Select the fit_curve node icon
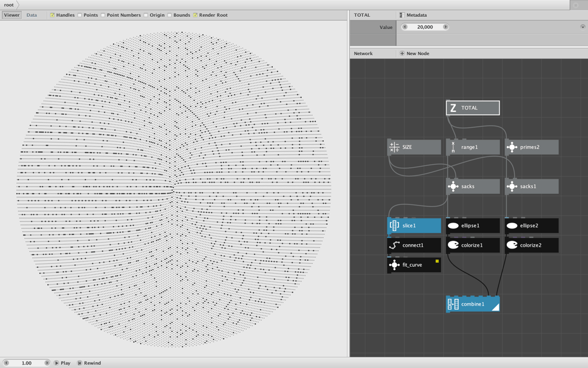The image size is (588, 368). [x=394, y=265]
